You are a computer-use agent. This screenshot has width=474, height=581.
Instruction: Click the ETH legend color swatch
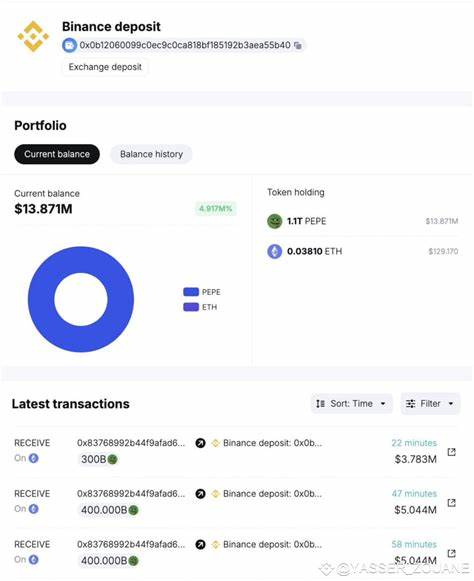[x=191, y=307]
